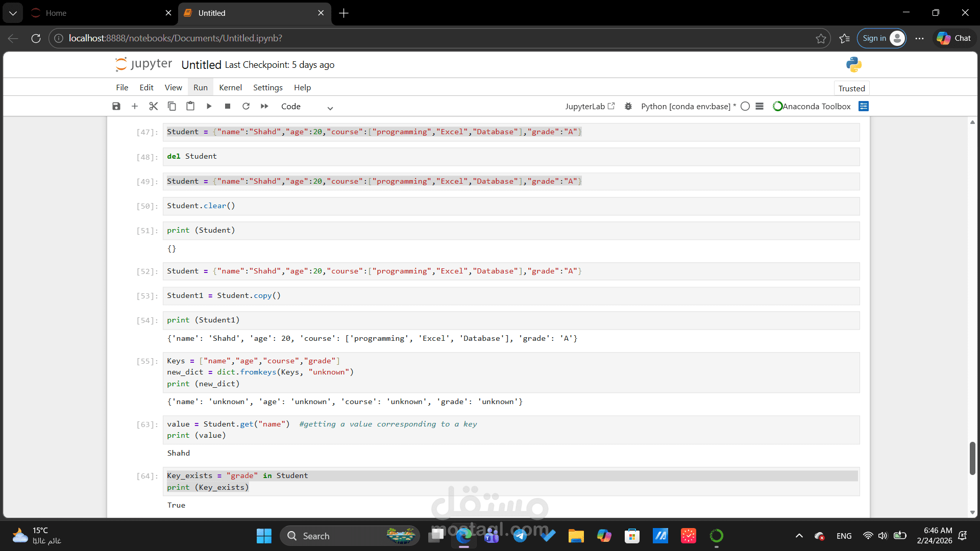
Task: Click the Trusted notebook button
Action: click(851, 88)
